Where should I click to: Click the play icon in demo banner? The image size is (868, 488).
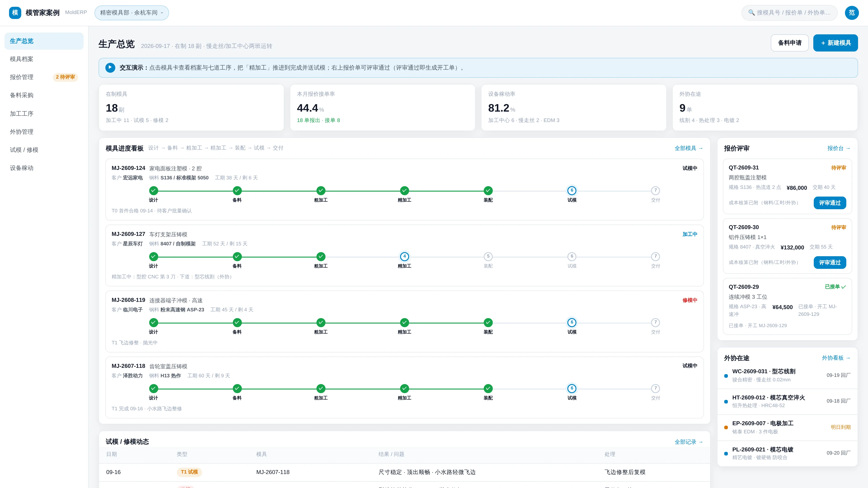click(110, 68)
